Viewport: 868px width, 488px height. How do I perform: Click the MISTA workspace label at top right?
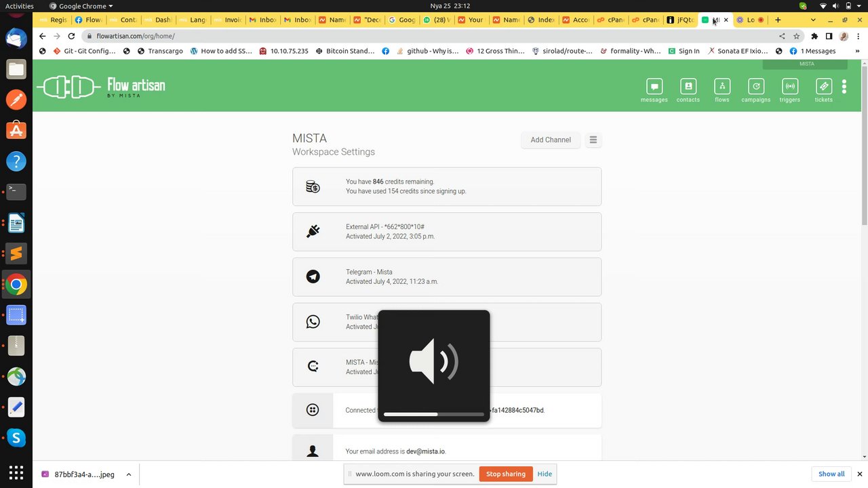806,64
